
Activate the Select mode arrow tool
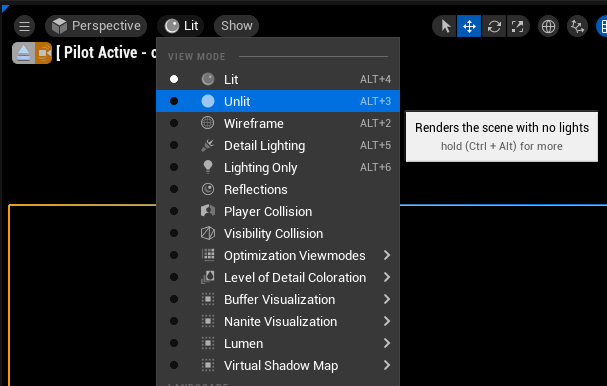click(x=445, y=26)
